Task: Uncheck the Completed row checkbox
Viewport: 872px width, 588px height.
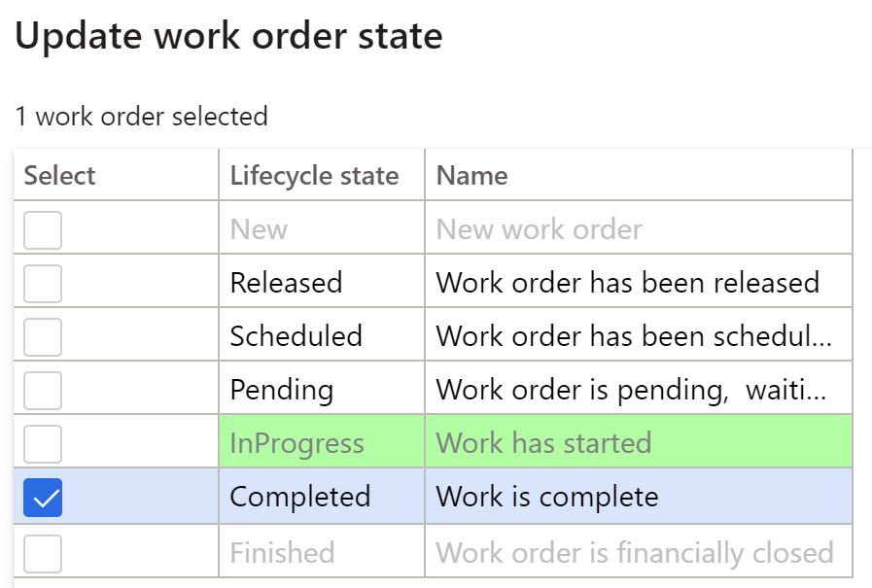Action: (x=43, y=498)
